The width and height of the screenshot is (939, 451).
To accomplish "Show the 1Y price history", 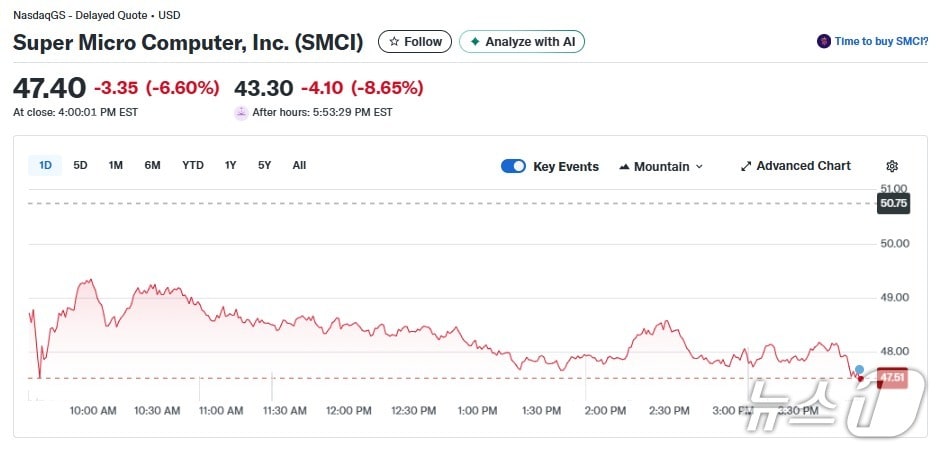I will (x=231, y=165).
